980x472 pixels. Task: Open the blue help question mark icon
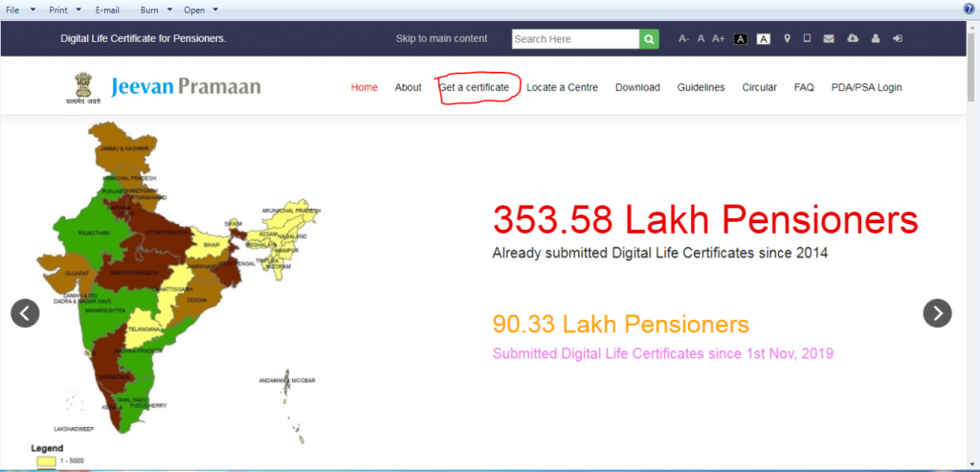[969, 9]
